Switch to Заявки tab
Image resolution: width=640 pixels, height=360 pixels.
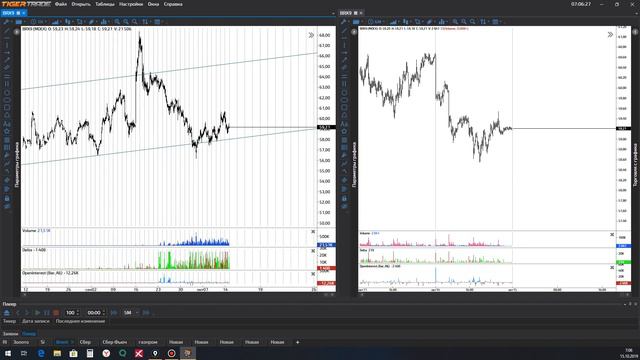click(10, 334)
